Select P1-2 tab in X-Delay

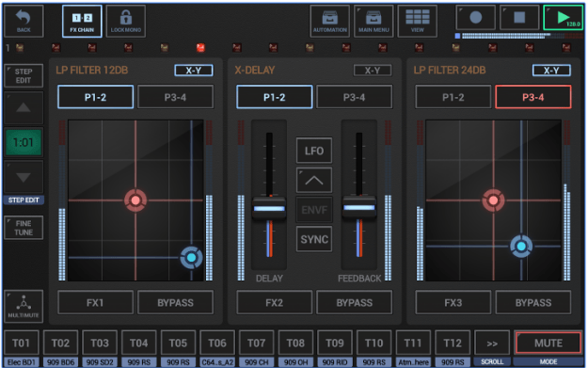[274, 97]
